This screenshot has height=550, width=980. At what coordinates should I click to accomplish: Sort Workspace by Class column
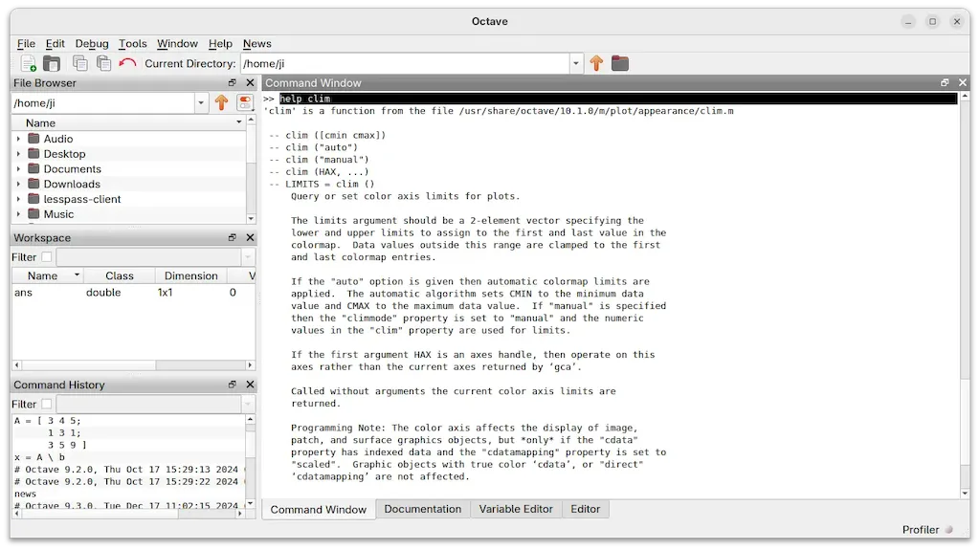point(119,275)
